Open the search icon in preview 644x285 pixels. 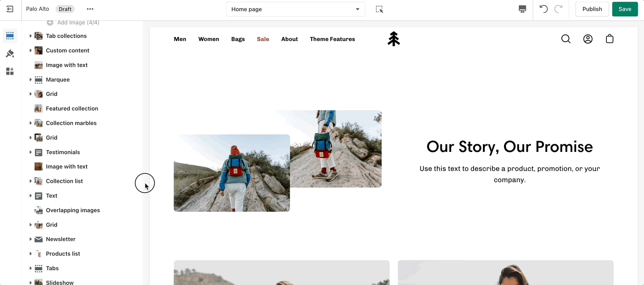(566, 39)
